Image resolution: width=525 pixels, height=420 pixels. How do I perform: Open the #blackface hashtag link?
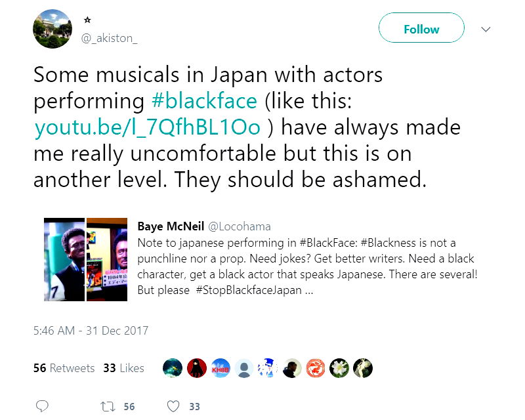(204, 101)
